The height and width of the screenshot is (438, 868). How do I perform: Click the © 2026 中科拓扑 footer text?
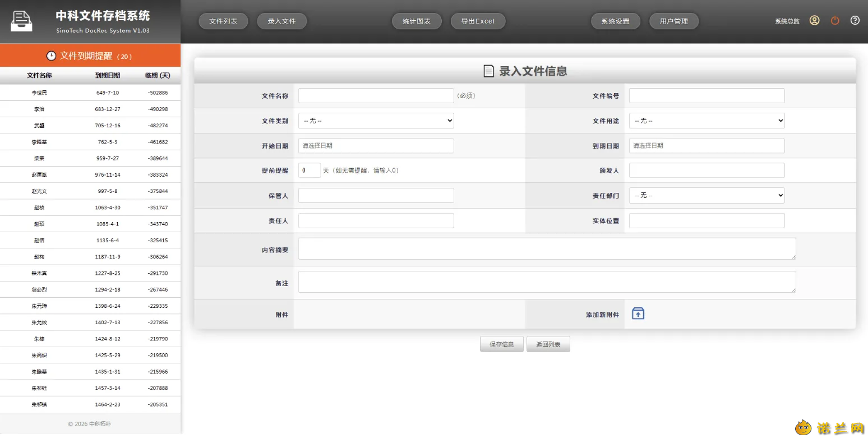click(90, 424)
